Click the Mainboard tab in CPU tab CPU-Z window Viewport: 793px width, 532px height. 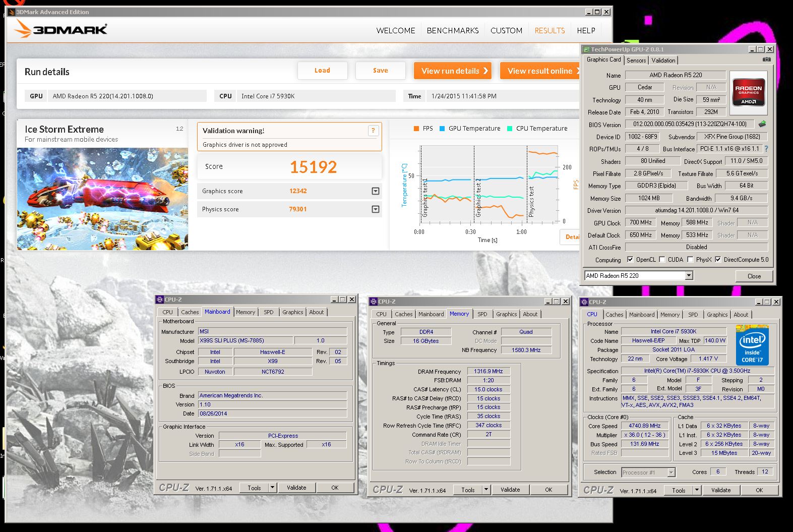642,315
